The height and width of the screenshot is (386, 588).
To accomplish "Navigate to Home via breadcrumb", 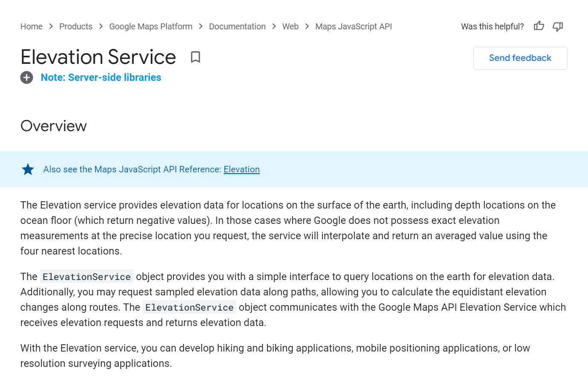I will pos(31,26).
